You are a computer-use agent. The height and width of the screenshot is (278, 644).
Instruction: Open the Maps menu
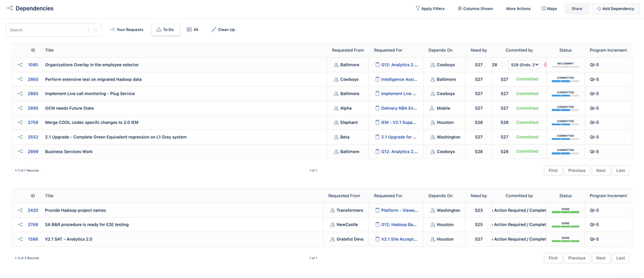pos(549,8)
